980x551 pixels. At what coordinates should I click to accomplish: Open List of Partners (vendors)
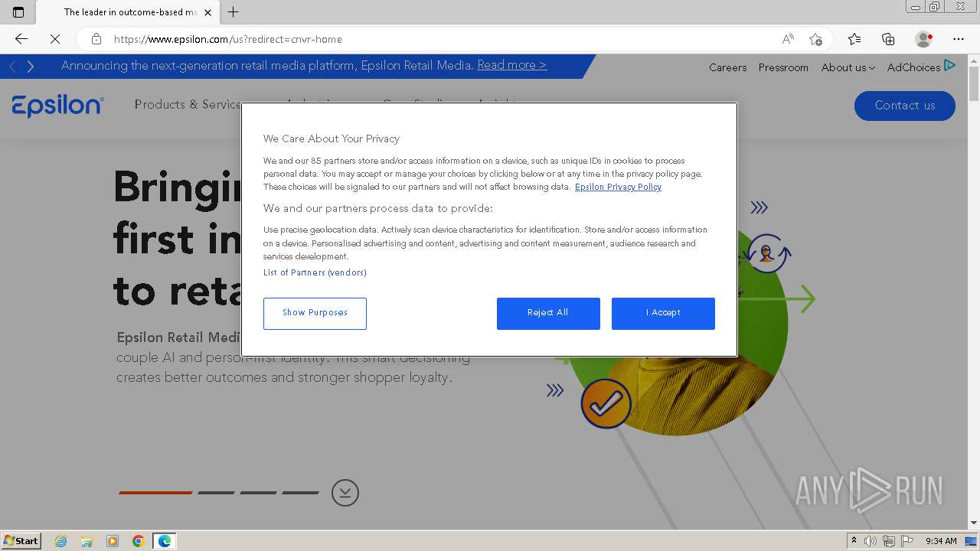click(x=315, y=272)
